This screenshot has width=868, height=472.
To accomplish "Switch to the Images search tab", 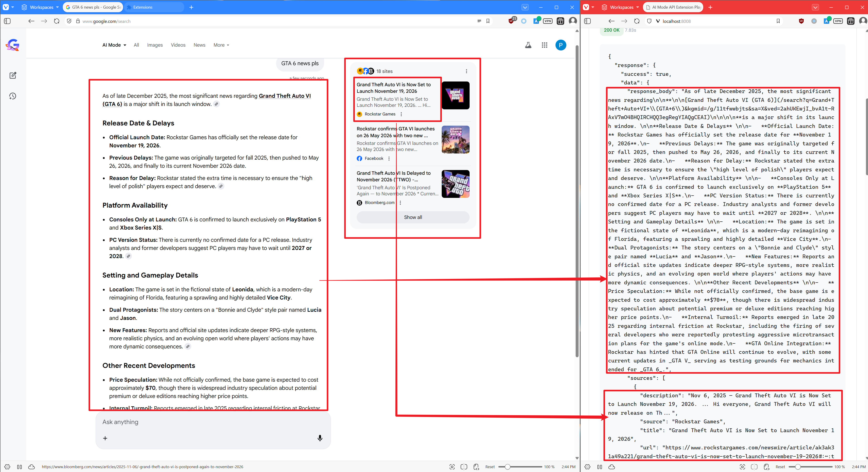I will [155, 45].
